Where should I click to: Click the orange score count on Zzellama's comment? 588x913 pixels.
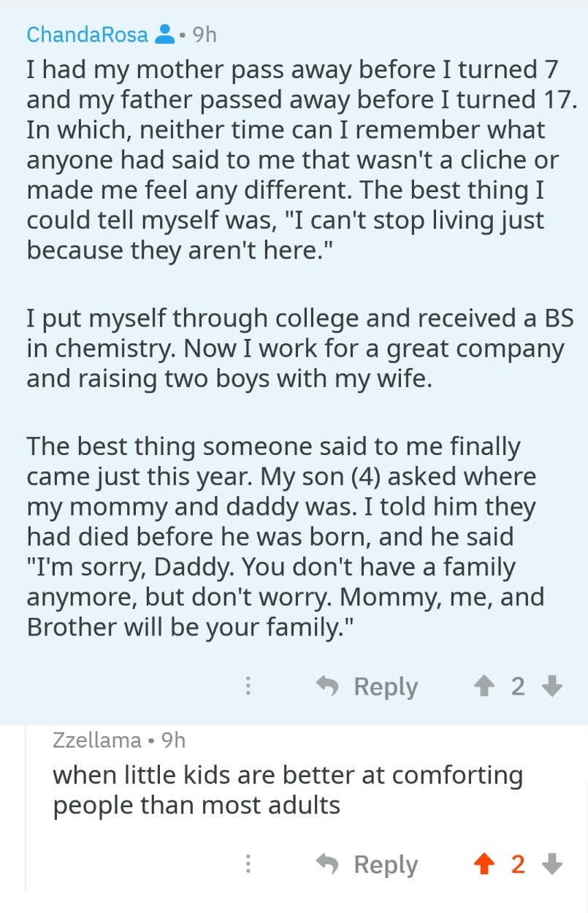click(x=518, y=864)
